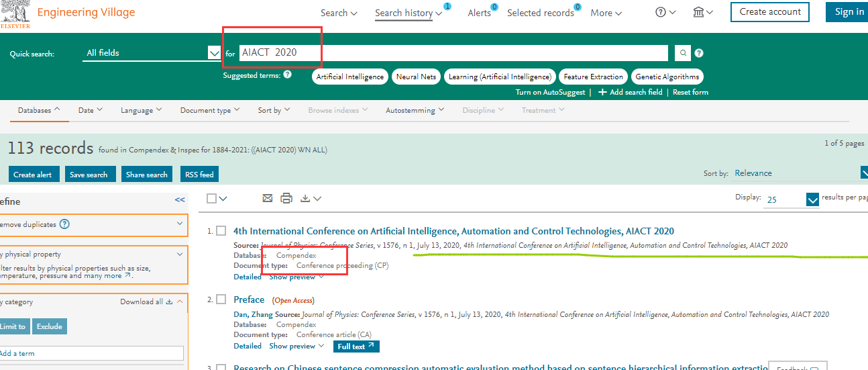Expand Show preview for record 1
This screenshot has width=868, height=370.
pyautogui.click(x=296, y=277)
